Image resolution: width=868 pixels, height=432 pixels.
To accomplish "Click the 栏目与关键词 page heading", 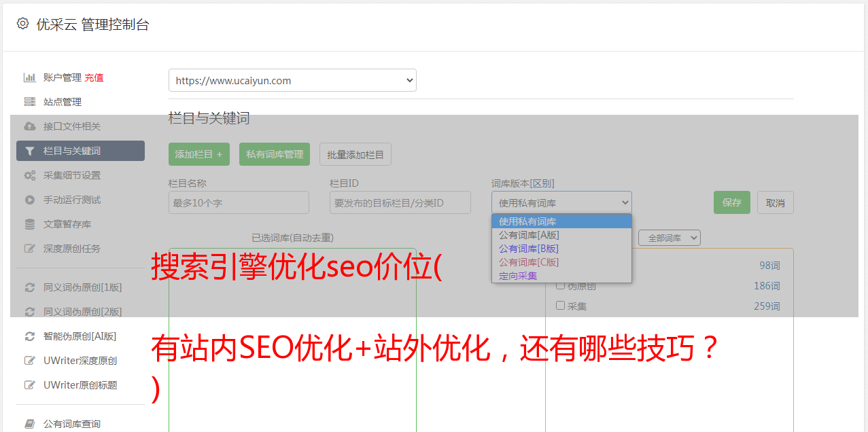I will [x=209, y=118].
